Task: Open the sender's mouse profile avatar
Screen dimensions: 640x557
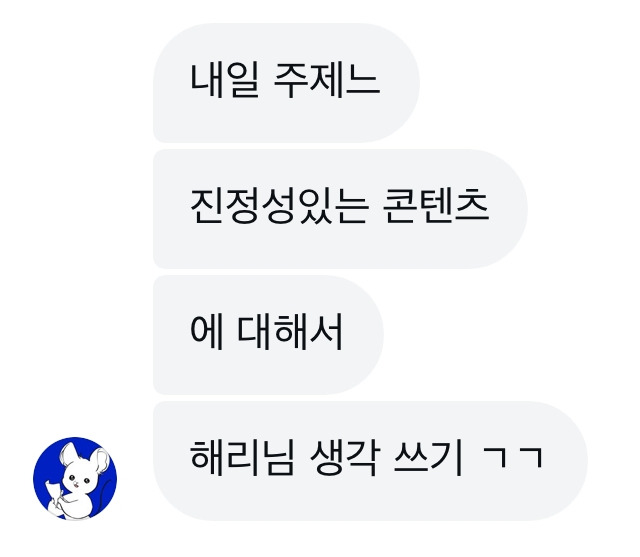Action: click(x=75, y=478)
